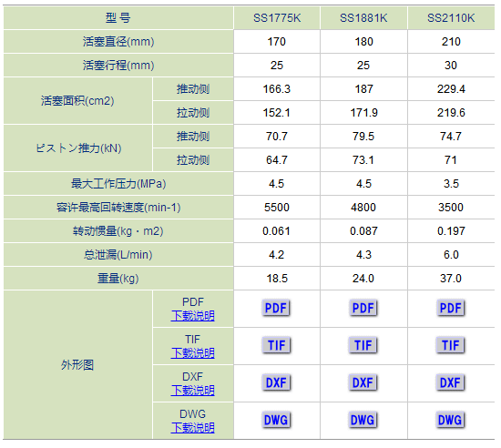Click the 外形图 row label cell
The image size is (501, 448).
(77, 364)
